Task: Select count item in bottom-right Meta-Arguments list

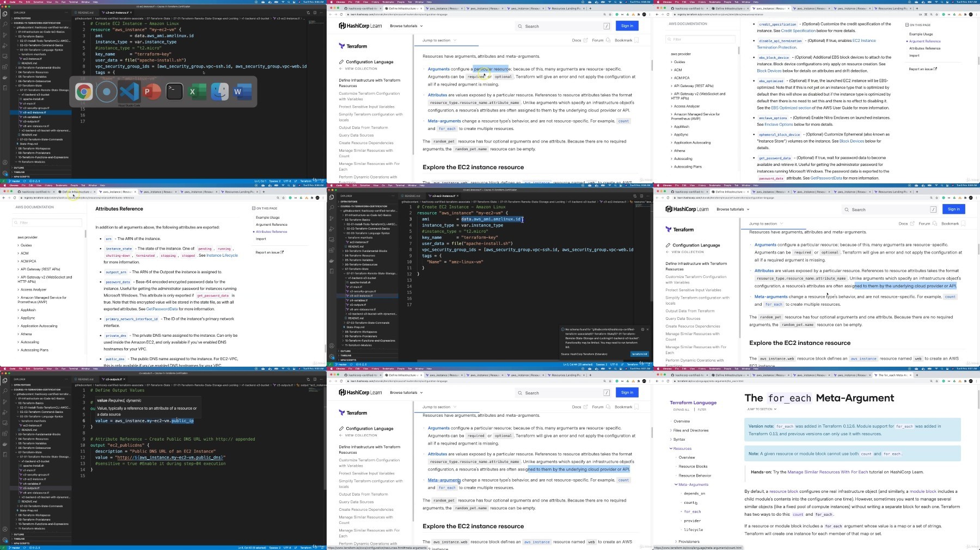Action: pyautogui.click(x=689, y=503)
